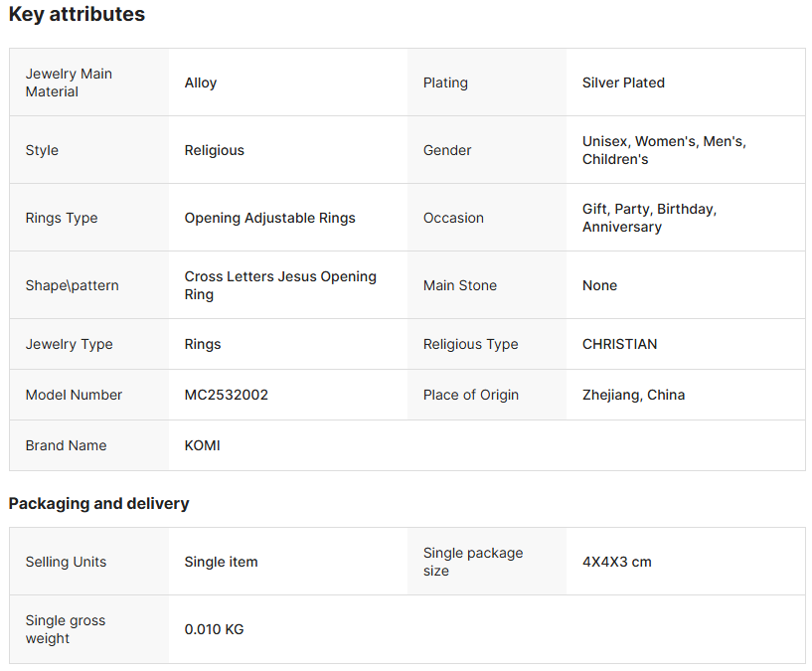Click the Gender attribute label
This screenshot has height=671, width=812.
[x=447, y=150]
